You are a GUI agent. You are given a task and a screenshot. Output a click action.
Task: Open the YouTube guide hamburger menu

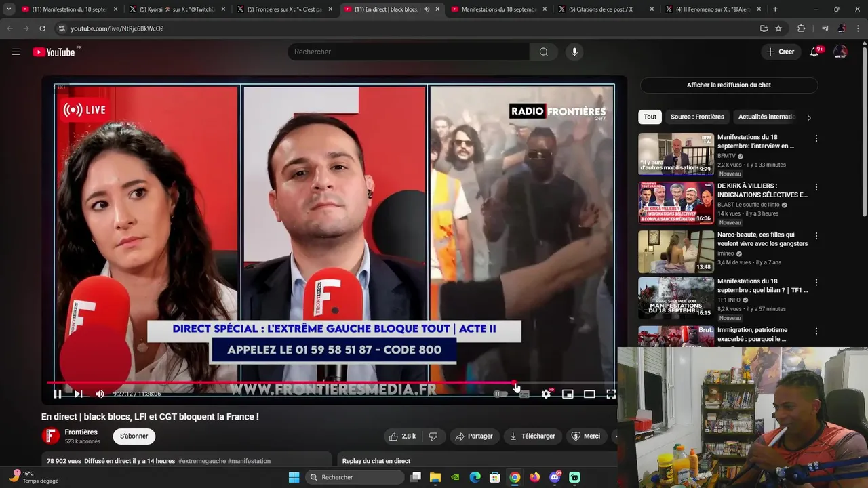coord(16,52)
